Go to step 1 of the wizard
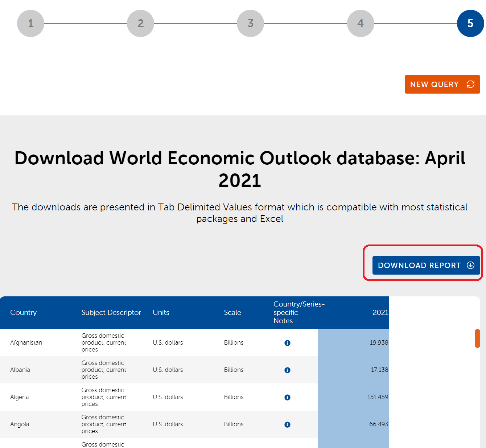Image resolution: width=486 pixels, height=448 pixels. click(31, 24)
